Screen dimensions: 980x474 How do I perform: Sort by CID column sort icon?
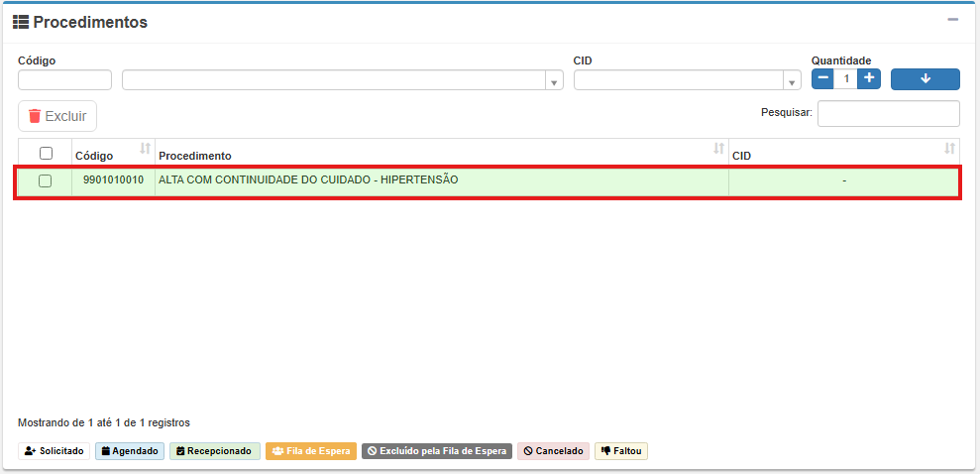click(x=949, y=149)
